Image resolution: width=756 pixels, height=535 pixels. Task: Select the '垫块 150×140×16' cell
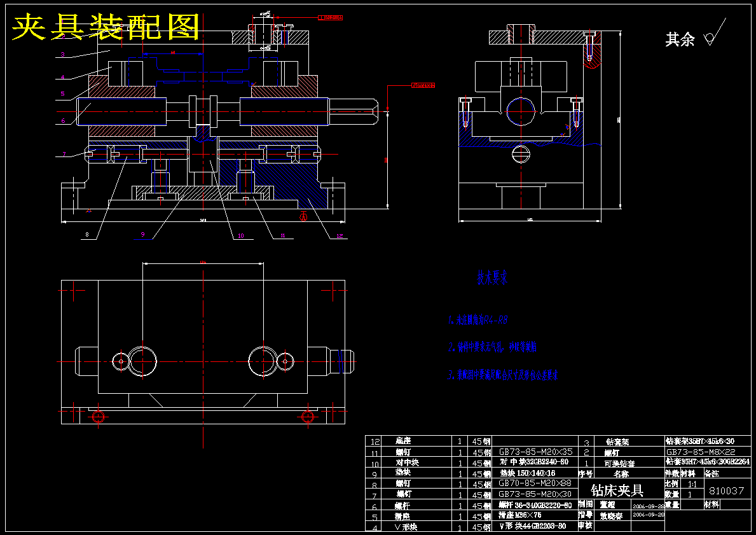528,473
